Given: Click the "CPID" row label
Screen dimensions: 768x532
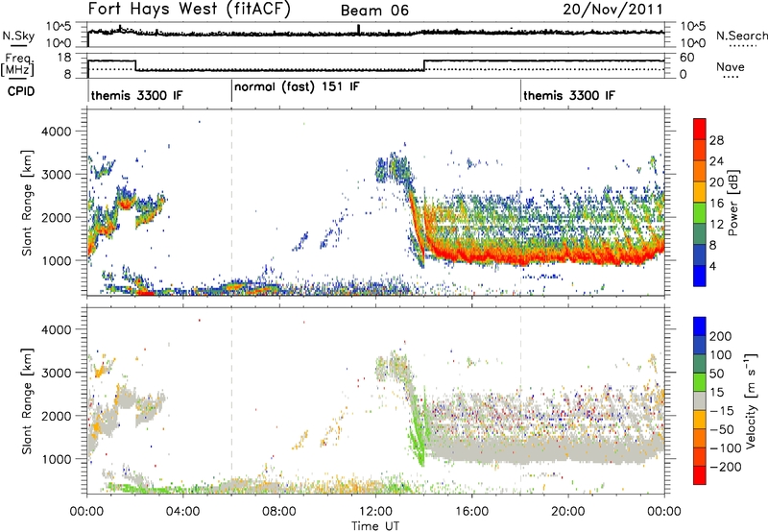Looking at the screenshot, I should [21, 91].
